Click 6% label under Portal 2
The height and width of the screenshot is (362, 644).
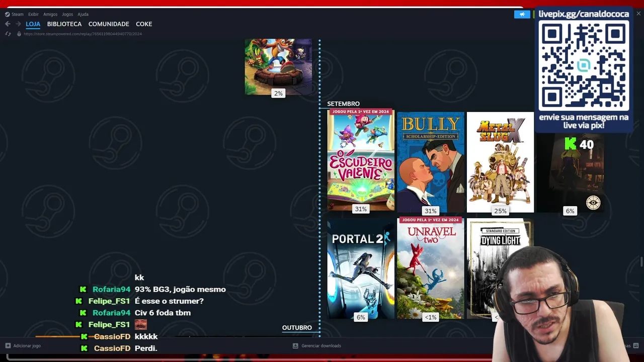point(361,317)
